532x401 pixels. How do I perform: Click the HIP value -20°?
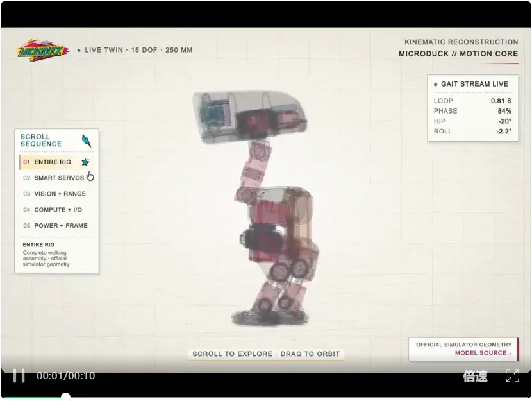pos(505,121)
